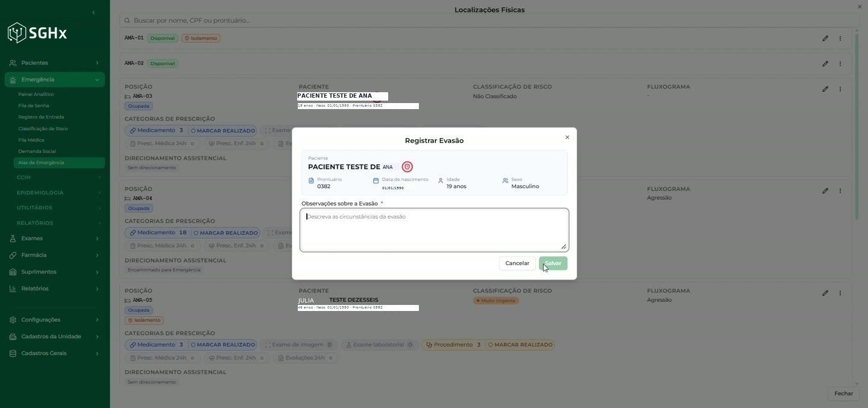Focus the Observações sobre a Evasão textarea
This screenshot has height=408, width=868.
434,230
